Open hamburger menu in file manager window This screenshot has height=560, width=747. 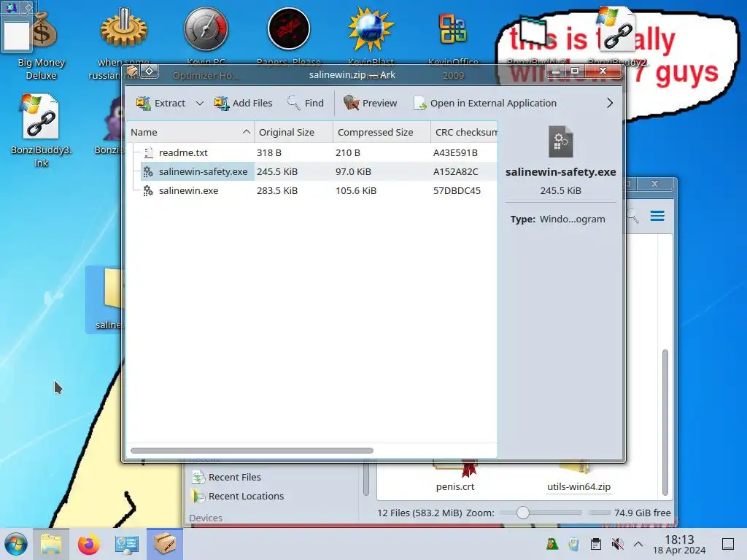[657, 216]
